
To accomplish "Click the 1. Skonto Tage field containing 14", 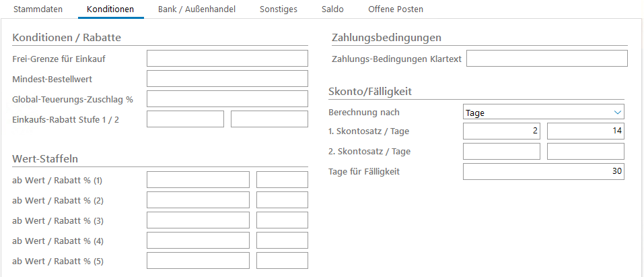I will 585,131.
